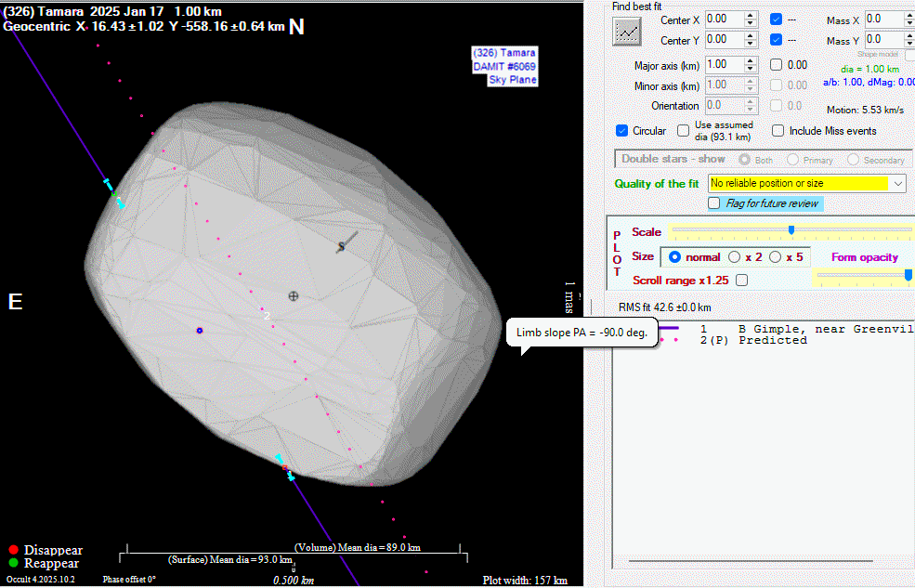Uncheck the Circular checkbox

click(621, 131)
